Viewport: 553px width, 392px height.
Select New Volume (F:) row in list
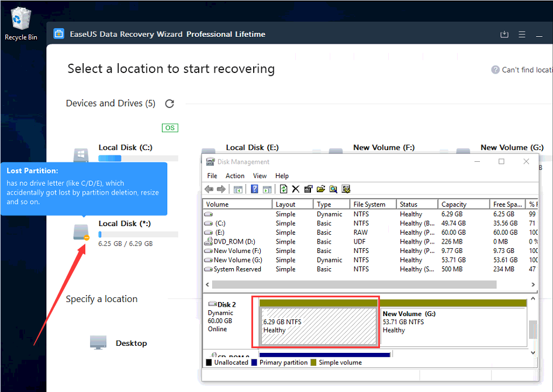click(x=370, y=251)
